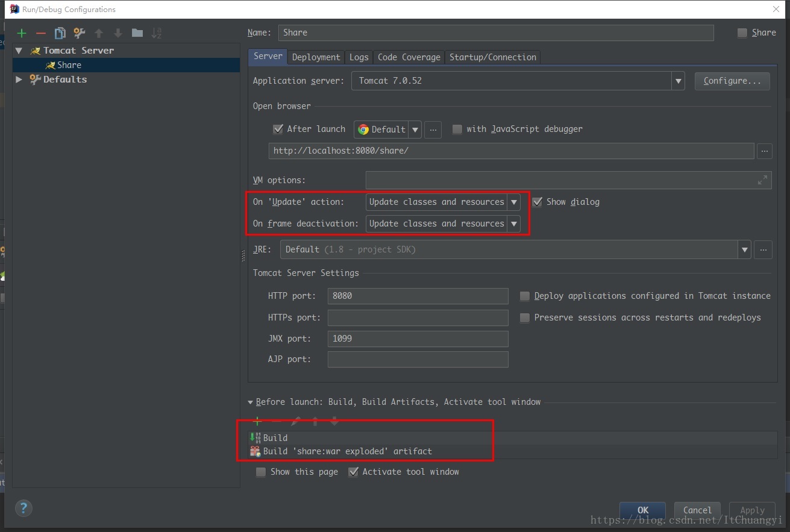Close the Run/Debug Configurations dialog
Viewport: 790px width, 532px height.
click(x=776, y=9)
